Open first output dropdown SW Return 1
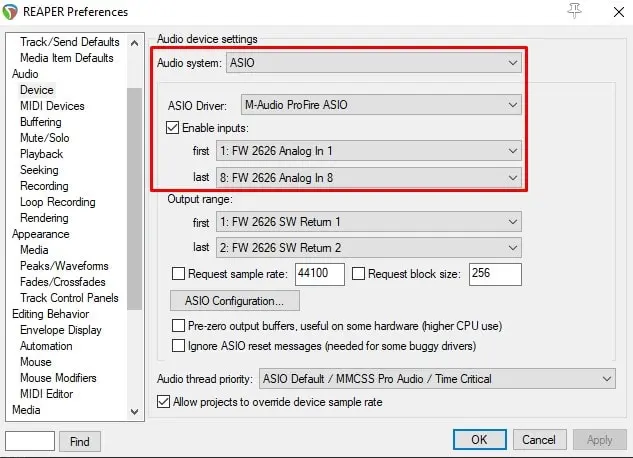Viewport: 633px width, 458px height. coord(369,222)
